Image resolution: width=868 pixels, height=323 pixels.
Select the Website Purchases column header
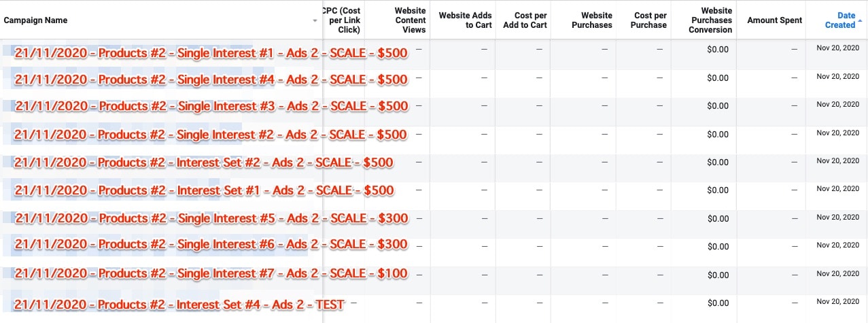pyautogui.click(x=587, y=20)
